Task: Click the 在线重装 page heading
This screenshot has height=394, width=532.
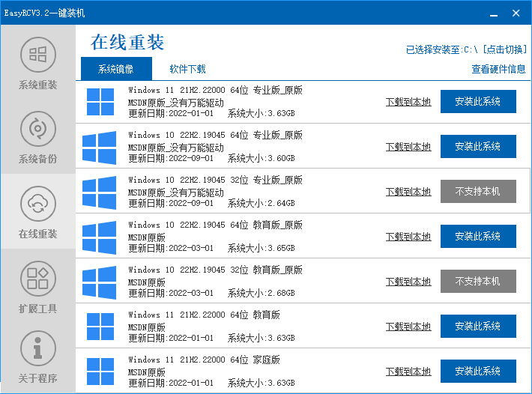Action: 127,43
